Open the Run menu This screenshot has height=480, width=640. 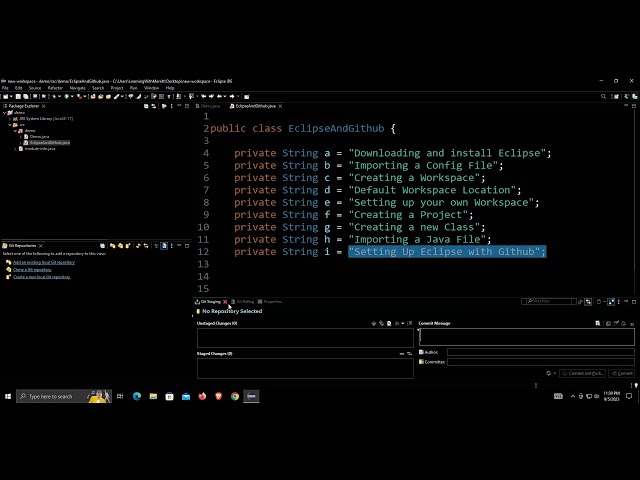tap(133, 88)
